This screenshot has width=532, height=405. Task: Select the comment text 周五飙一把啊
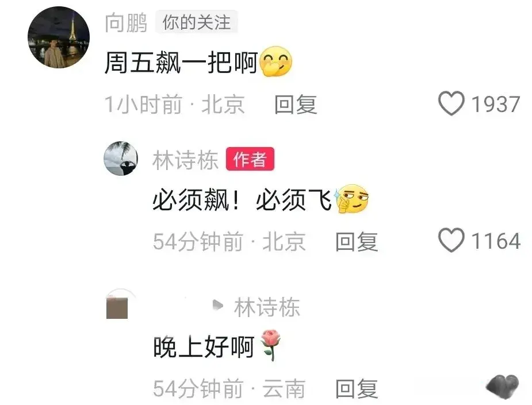coord(181,63)
